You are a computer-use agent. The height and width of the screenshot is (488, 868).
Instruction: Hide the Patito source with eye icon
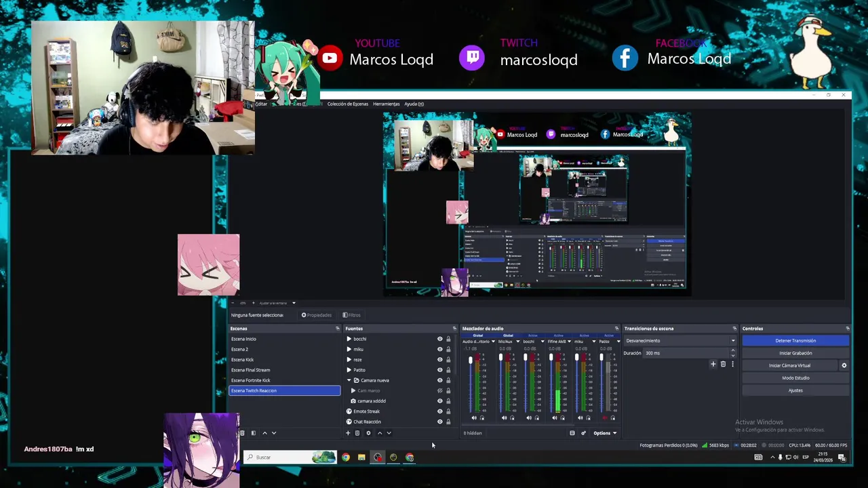tap(439, 370)
